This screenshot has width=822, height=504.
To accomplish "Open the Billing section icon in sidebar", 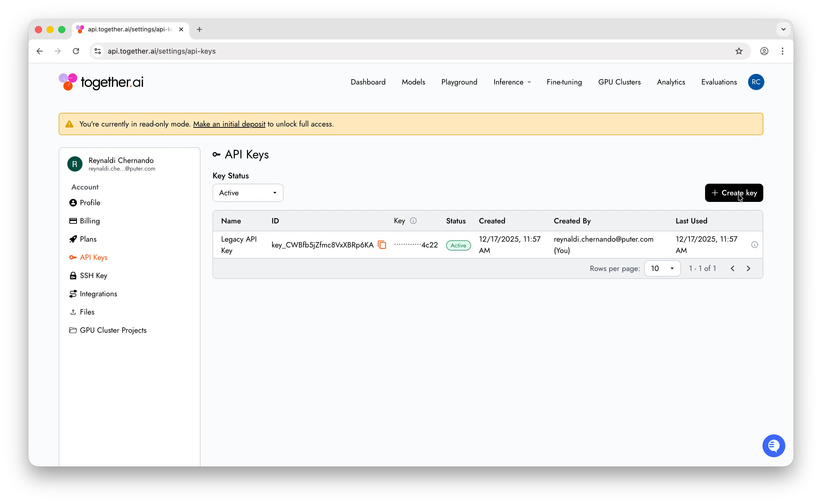I will pos(74,221).
